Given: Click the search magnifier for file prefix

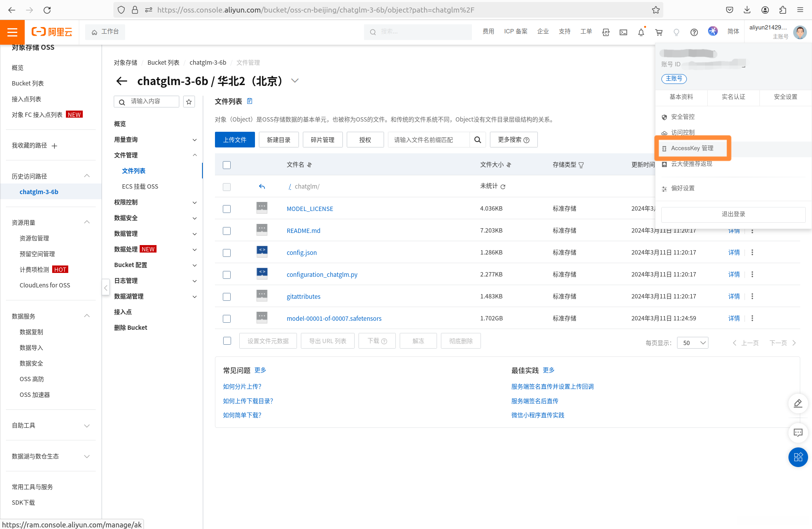Looking at the screenshot, I should tap(477, 140).
